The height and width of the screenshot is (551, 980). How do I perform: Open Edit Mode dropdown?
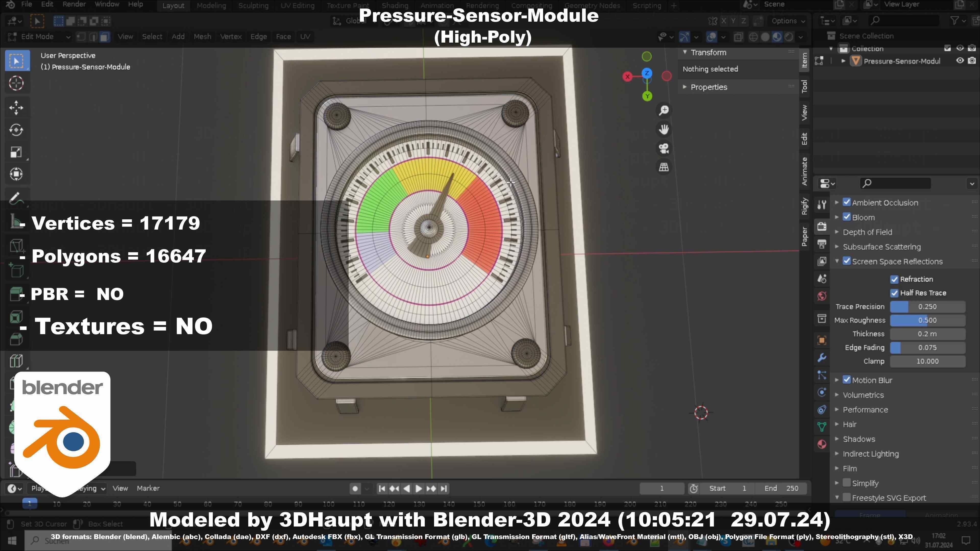click(39, 37)
